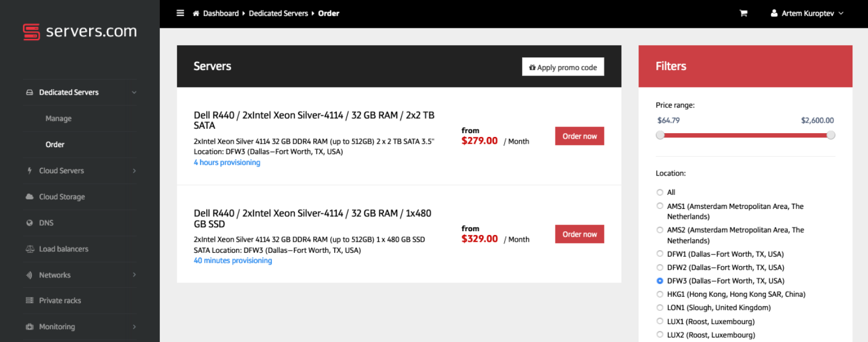Click the $279.00 price text
Screen dimensions: 868x342
[x=480, y=141]
